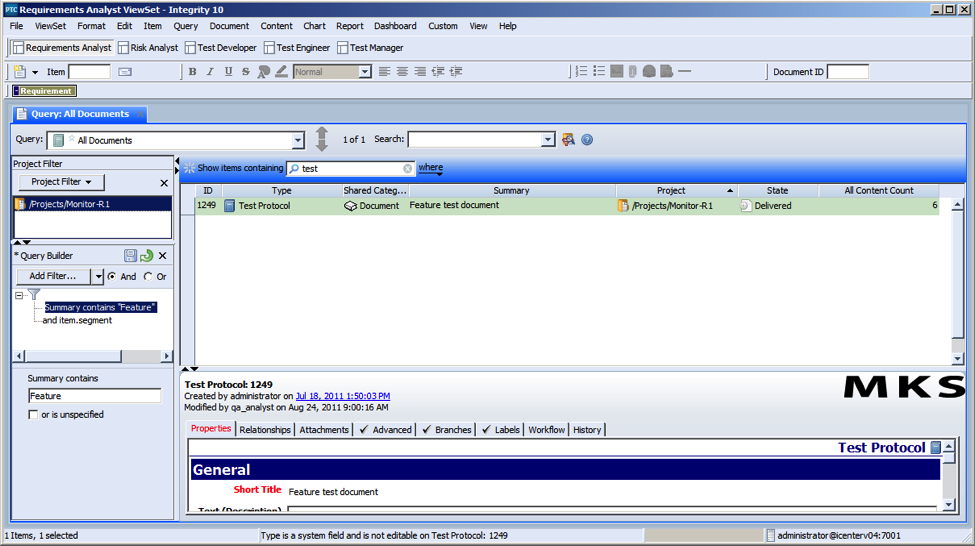This screenshot has width=975, height=546.
Task: Click the Add Filter... button
Action: [53, 276]
